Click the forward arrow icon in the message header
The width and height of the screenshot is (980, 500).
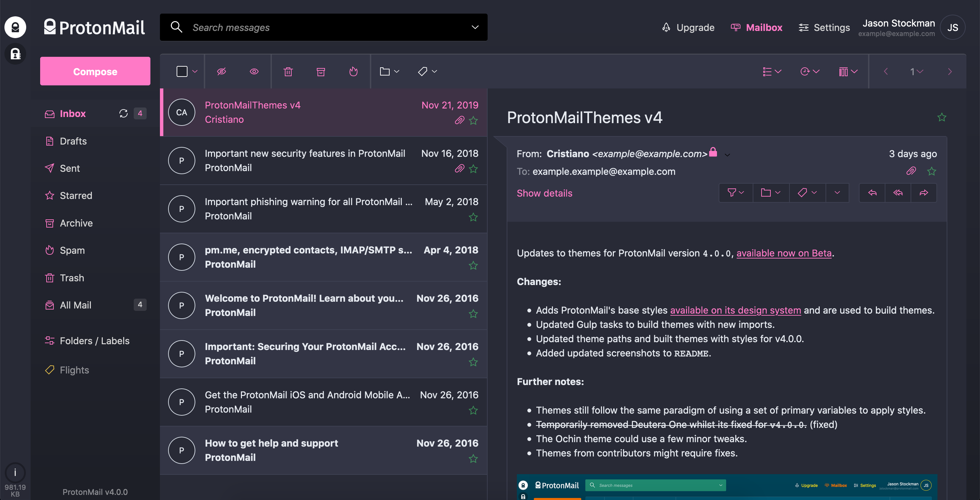tap(924, 193)
